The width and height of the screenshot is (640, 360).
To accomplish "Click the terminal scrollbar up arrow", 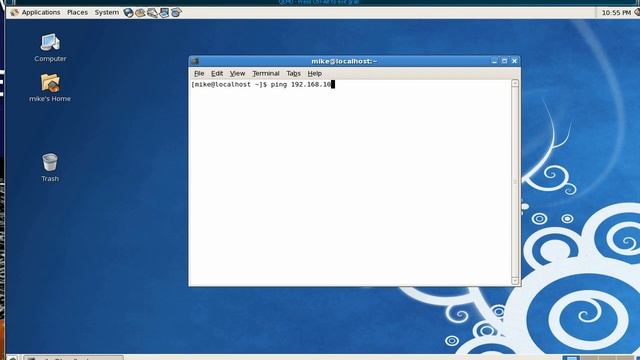I will click(x=515, y=83).
